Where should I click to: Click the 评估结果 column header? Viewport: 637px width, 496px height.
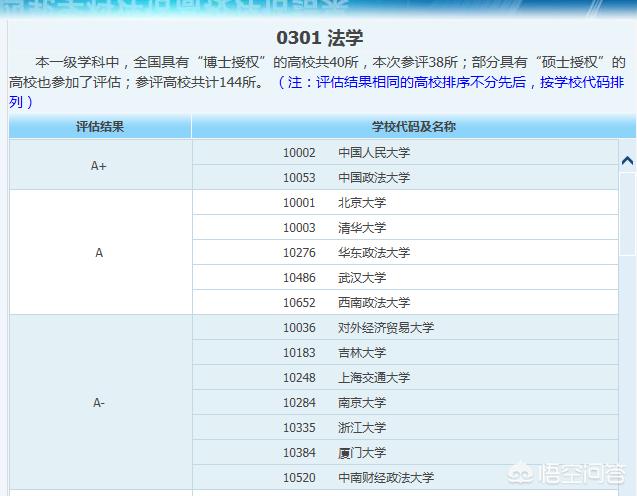100,127
